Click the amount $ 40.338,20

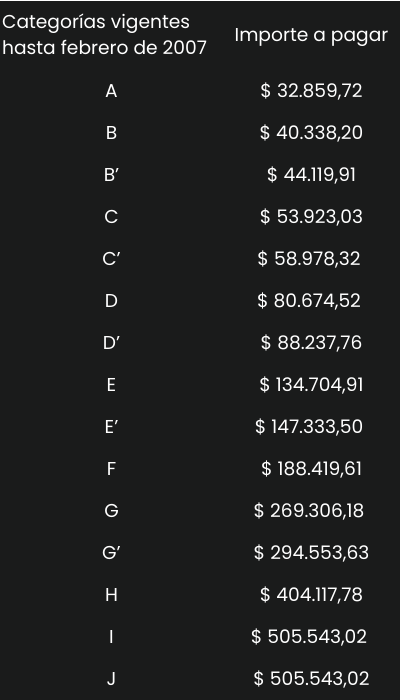click(311, 133)
